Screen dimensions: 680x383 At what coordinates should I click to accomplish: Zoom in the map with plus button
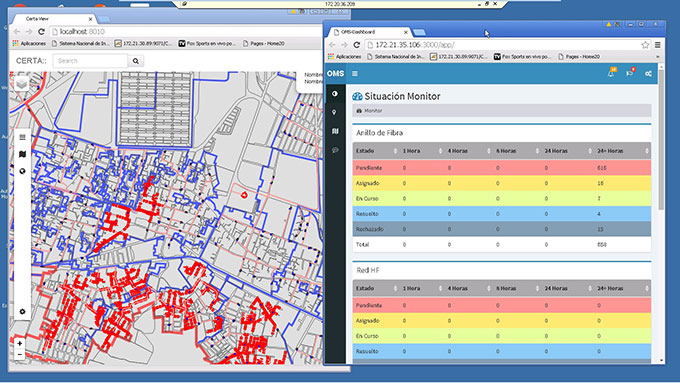coord(20,344)
